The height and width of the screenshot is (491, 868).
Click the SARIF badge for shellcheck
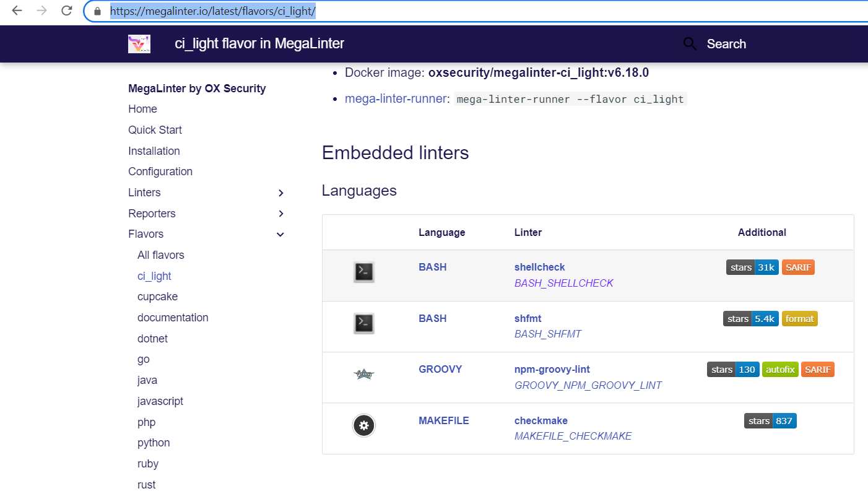[x=798, y=267]
